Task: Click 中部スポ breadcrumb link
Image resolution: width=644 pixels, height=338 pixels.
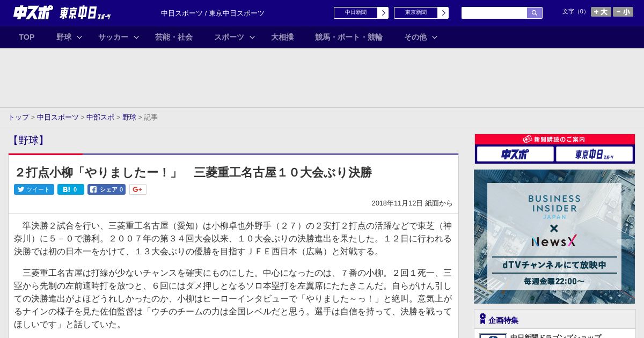Action: pos(100,117)
